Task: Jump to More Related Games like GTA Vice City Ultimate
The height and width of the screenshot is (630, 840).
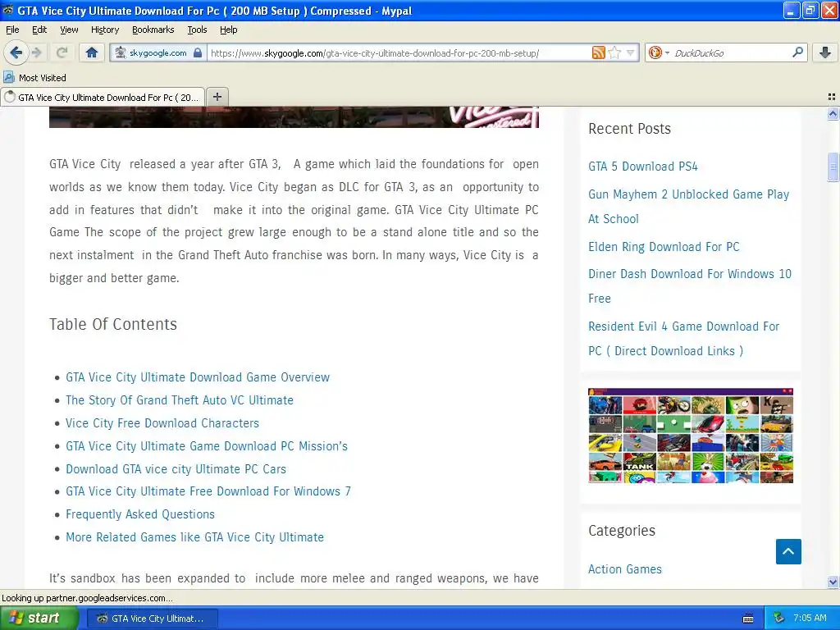Action: pyautogui.click(x=195, y=536)
